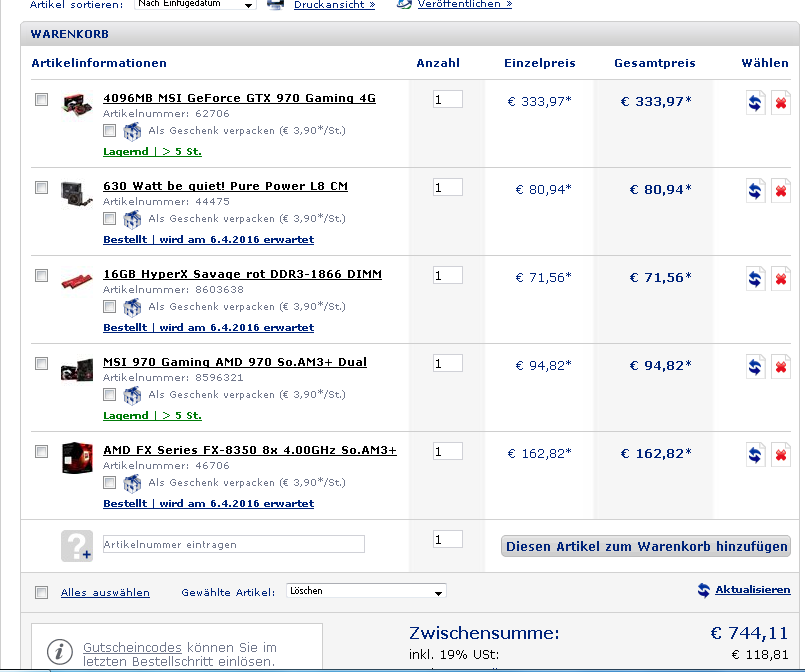
Task: Click Bestellt status under be quiet! power supply
Action: pos(208,240)
